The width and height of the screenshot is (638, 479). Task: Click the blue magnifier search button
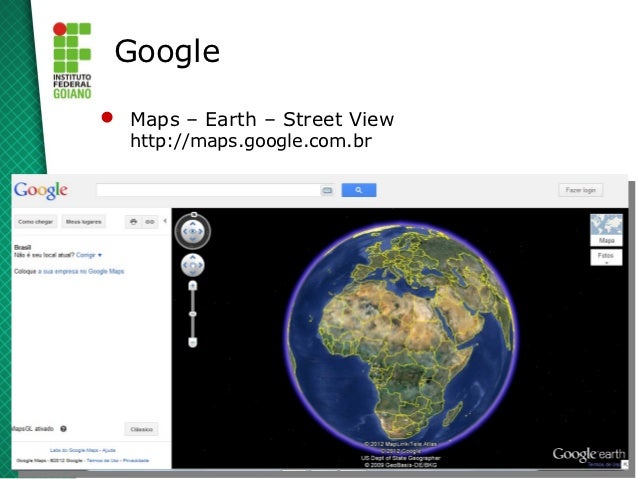click(x=358, y=190)
